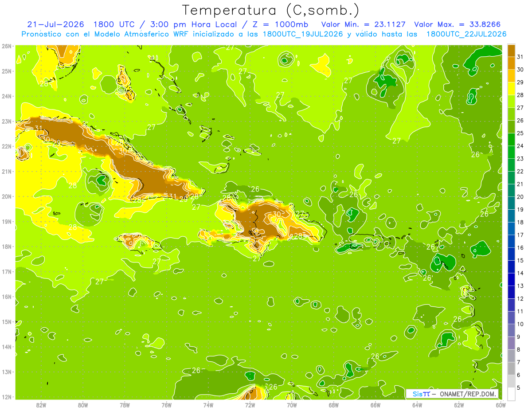This screenshot has width=532, height=411.
Task: Click color bar label "17"
Action: pyautogui.click(x=520, y=235)
